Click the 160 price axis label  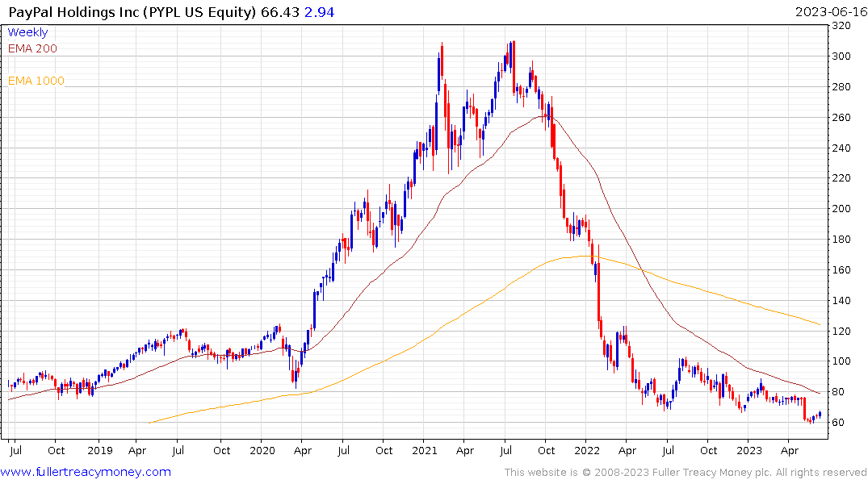841,270
